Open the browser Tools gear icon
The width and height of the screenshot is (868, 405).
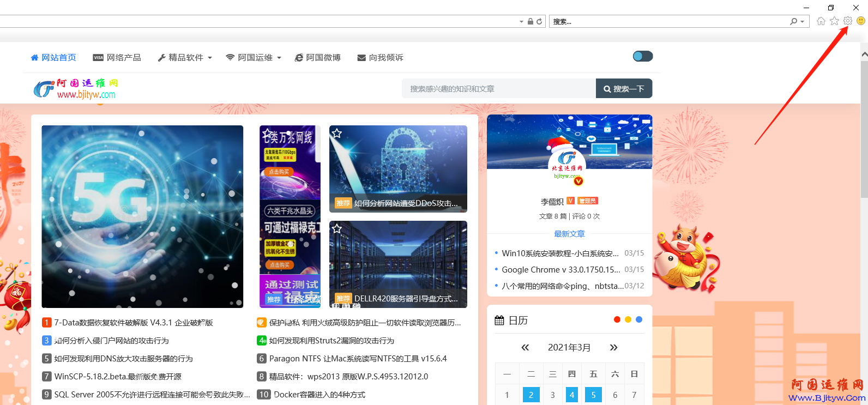pos(847,21)
